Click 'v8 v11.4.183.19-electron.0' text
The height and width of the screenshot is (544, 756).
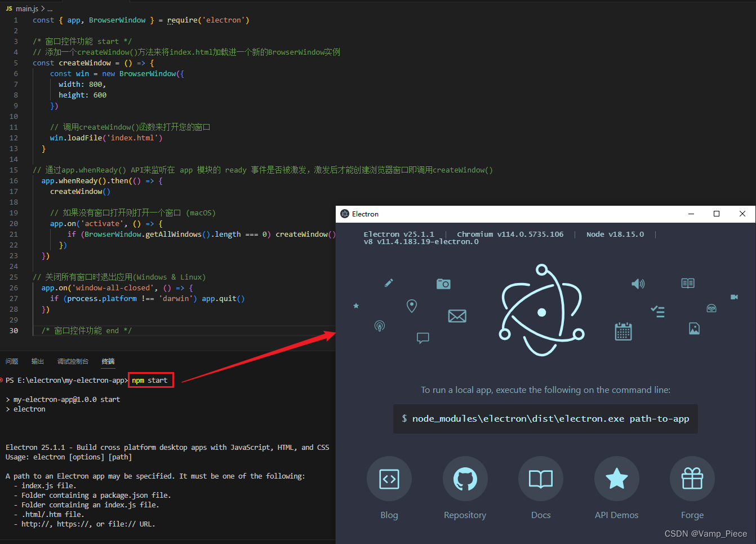(421, 241)
